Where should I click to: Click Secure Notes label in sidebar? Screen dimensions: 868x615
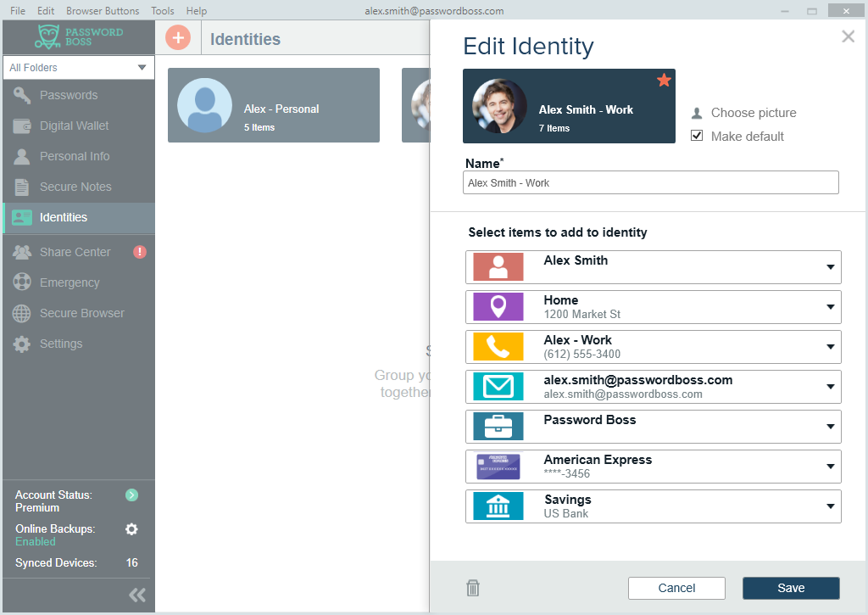click(x=75, y=187)
